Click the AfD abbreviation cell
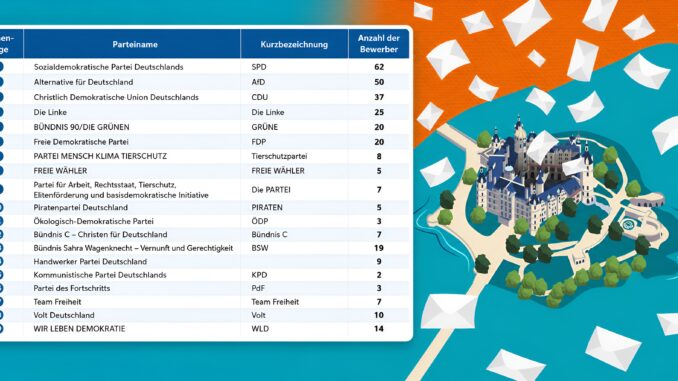Viewport: 678px width, 381px height. [x=258, y=82]
